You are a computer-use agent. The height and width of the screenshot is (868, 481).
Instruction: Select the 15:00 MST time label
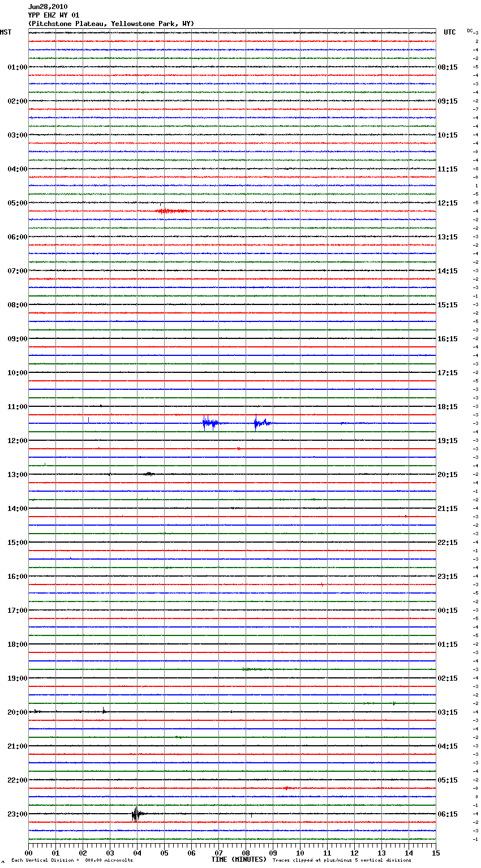[18, 543]
